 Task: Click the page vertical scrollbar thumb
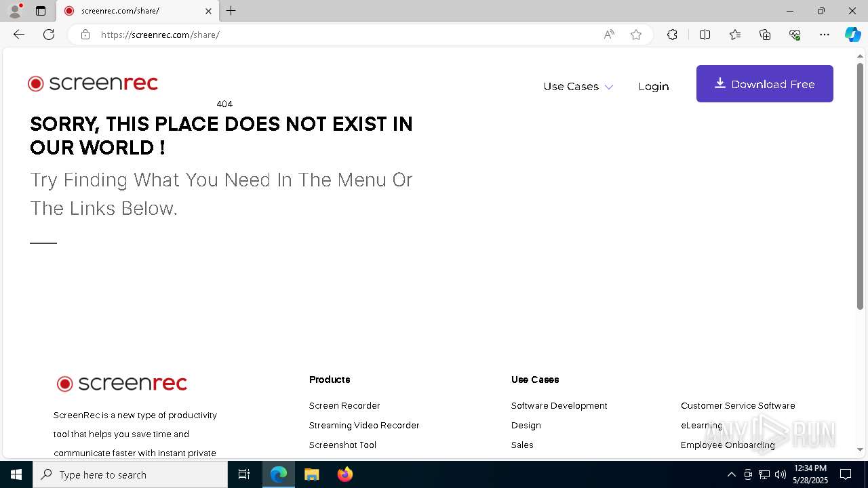pos(860,186)
